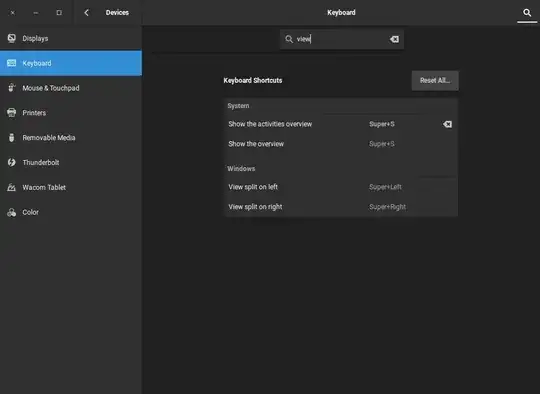The width and height of the screenshot is (540, 394).
Task: Click the Displays monitor icon
Action: point(11,38)
